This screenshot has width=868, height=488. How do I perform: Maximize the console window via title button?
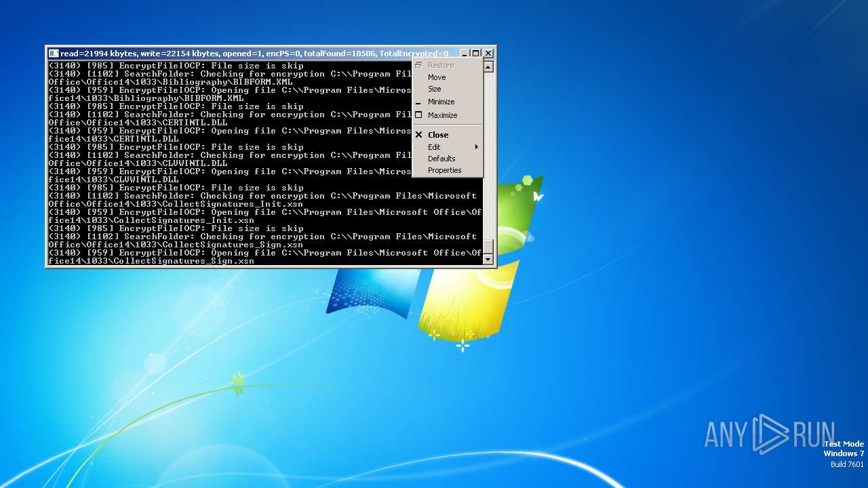tap(475, 53)
